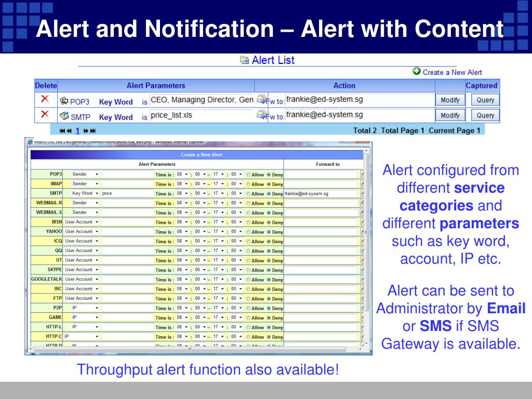Click the WEBMAIL-S row label
This screenshot has height=399, width=532.
point(49,212)
